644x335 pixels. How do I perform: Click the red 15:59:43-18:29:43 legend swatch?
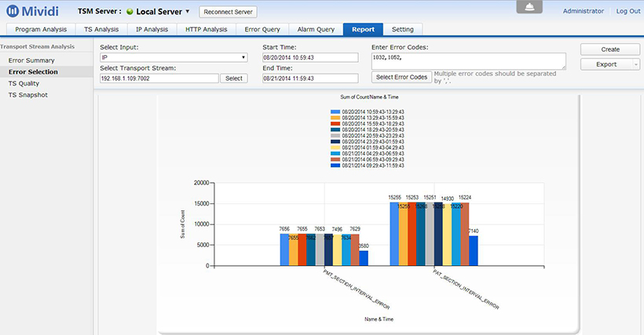(x=335, y=124)
